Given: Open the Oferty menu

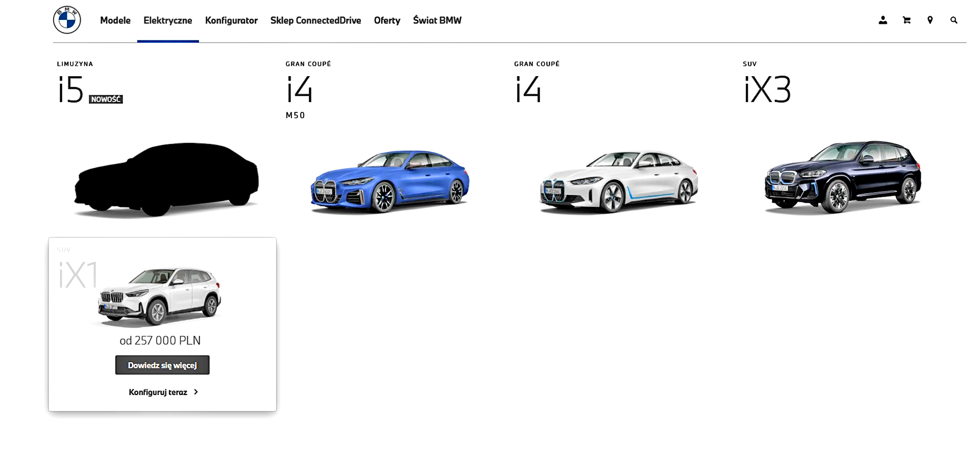Looking at the screenshot, I should pyautogui.click(x=387, y=20).
